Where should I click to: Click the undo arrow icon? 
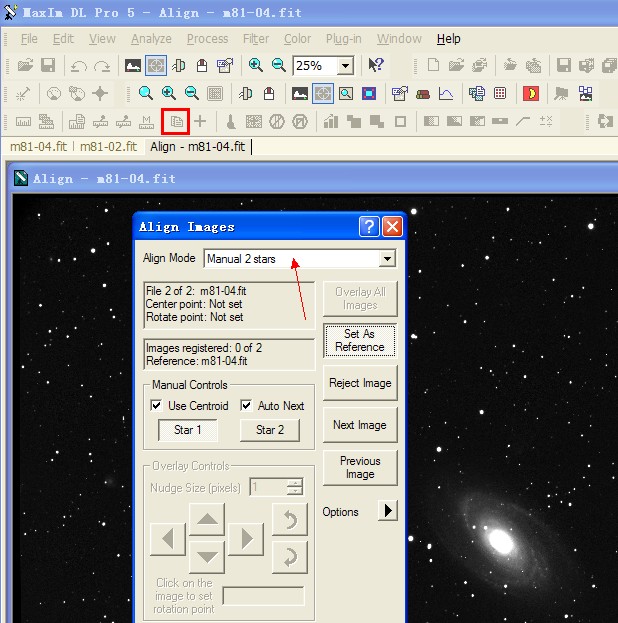(x=77, y=66)
